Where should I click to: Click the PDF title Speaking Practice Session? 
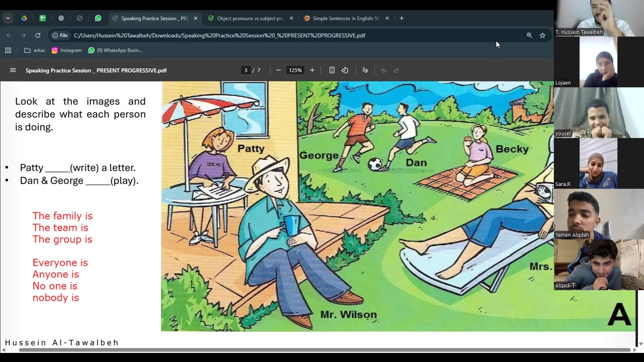pos(96,70)
